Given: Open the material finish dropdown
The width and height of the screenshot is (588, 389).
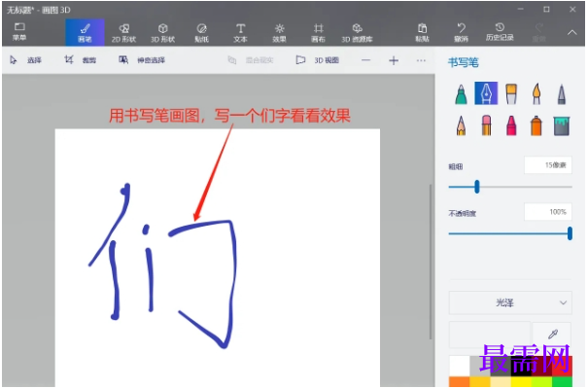Looking at the screenshot, I should pos(510,302).
